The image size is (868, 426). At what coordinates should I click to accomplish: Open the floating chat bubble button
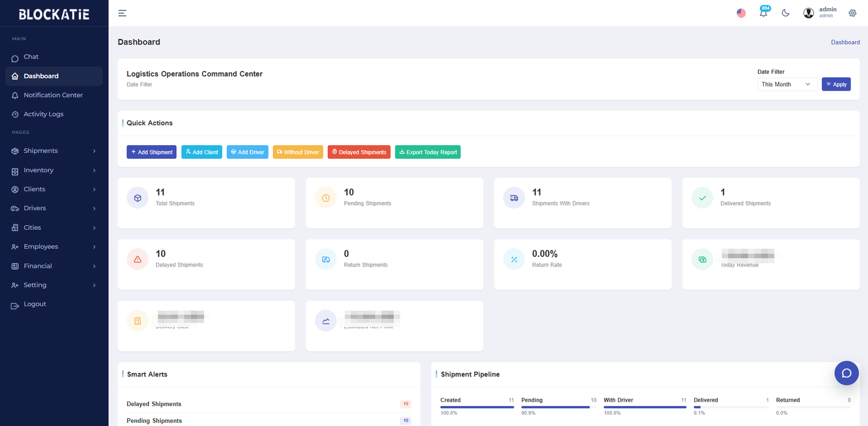pyautogui.click(x=846, y=373)
